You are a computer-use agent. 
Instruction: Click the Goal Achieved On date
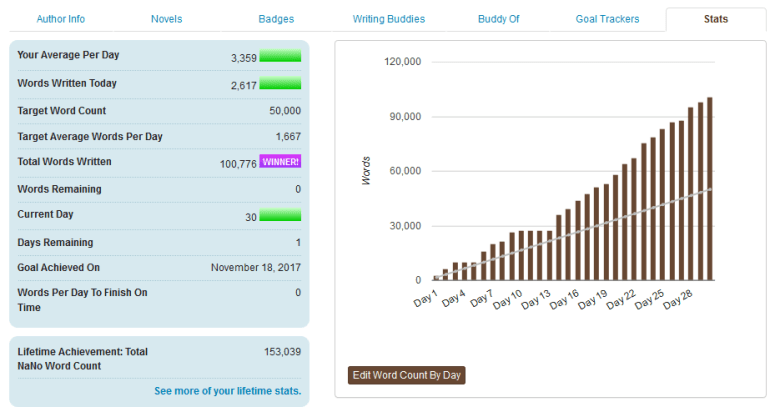pos(255,268)
